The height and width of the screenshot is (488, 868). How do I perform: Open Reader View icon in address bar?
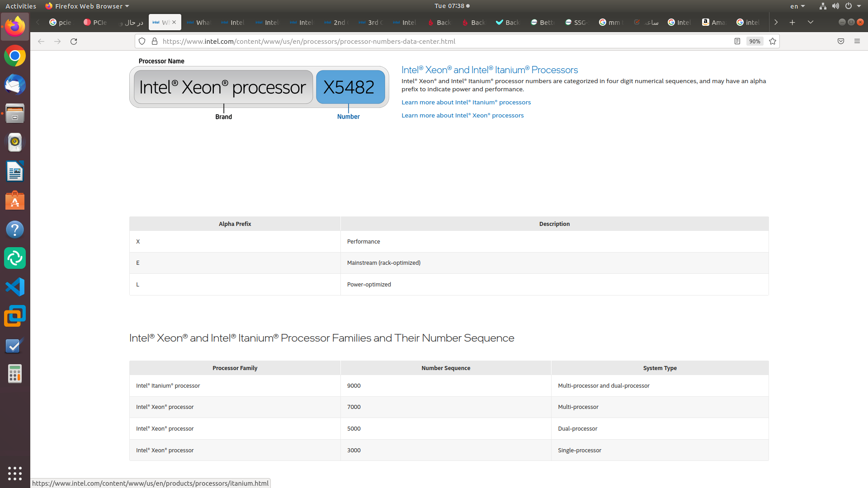click(x=737, y=41)
